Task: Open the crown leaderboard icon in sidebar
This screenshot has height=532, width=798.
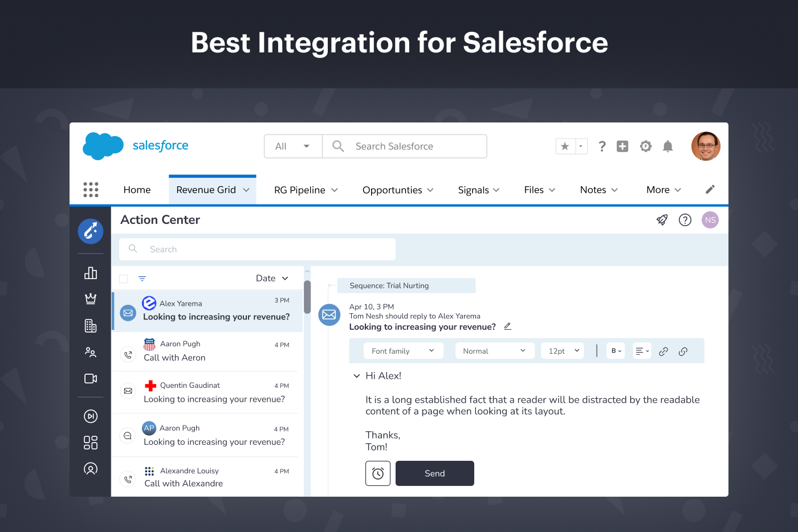Action: coord(90,298)
